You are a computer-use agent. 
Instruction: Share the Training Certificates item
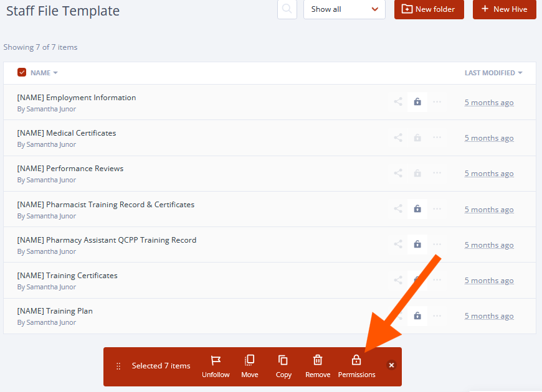pos(398,280)
